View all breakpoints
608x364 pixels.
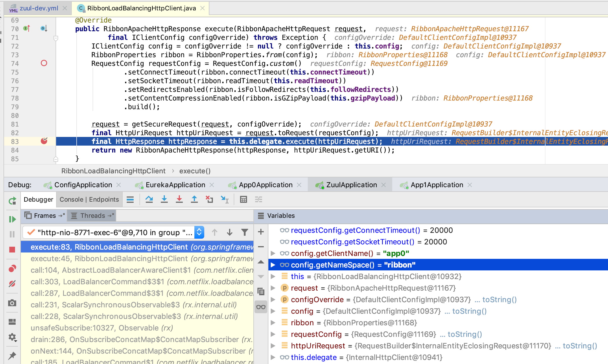pos(12,268)
